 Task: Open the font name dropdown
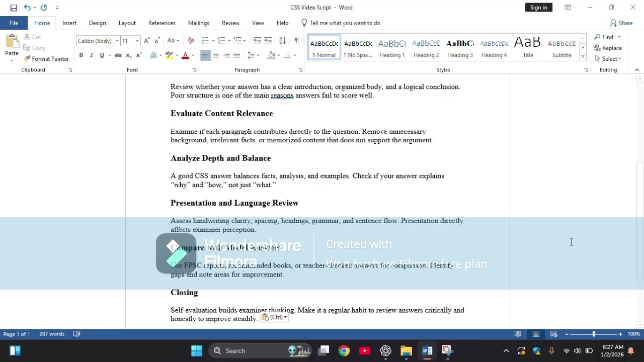117,41
